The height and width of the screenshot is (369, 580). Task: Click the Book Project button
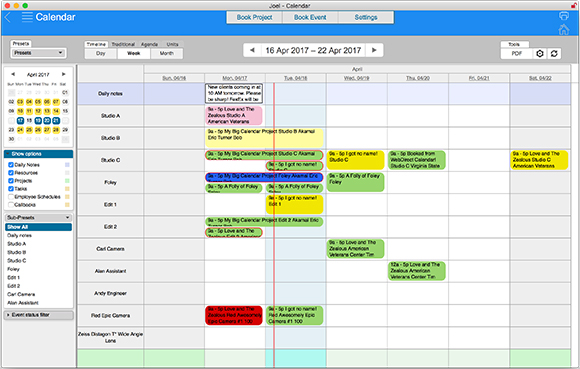point(254,17)
